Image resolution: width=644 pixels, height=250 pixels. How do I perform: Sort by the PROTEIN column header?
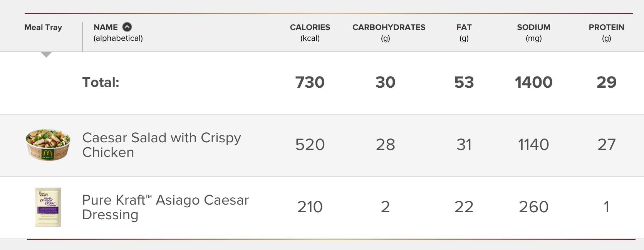606,32
